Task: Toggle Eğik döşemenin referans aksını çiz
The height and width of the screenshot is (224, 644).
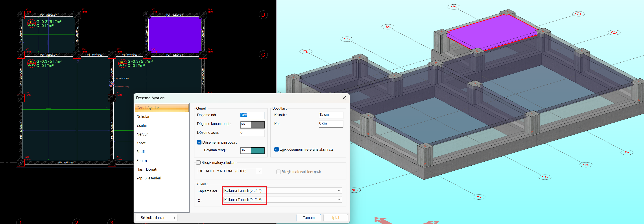Action: coord(277,149)
